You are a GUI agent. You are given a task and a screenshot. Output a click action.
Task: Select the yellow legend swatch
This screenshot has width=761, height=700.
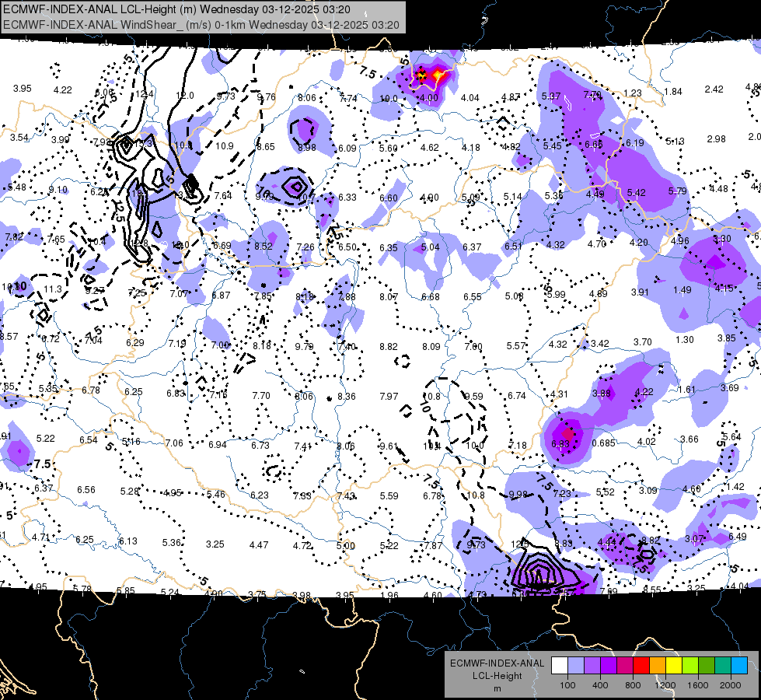click(674, 665)
